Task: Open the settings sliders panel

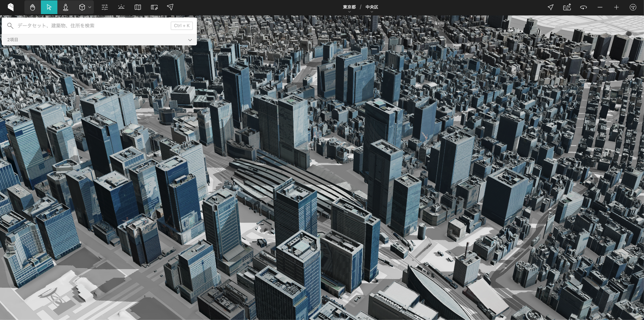Action: point(105,7)
